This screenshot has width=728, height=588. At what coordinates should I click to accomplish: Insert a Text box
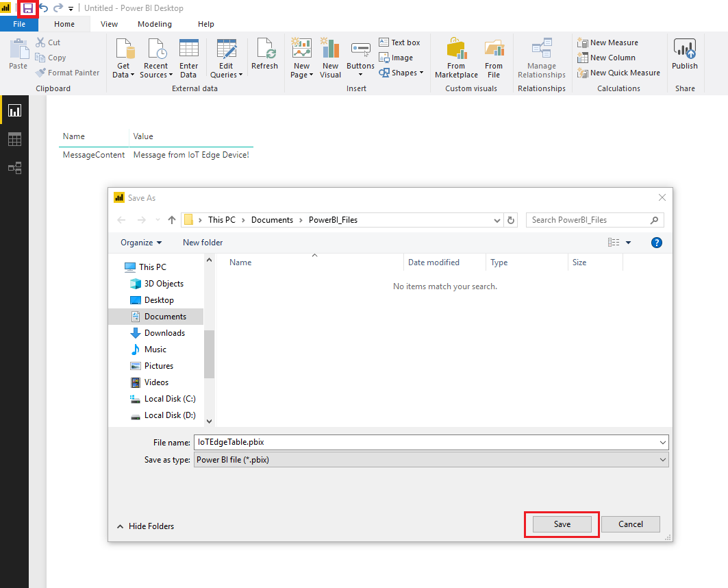[400, 42]
